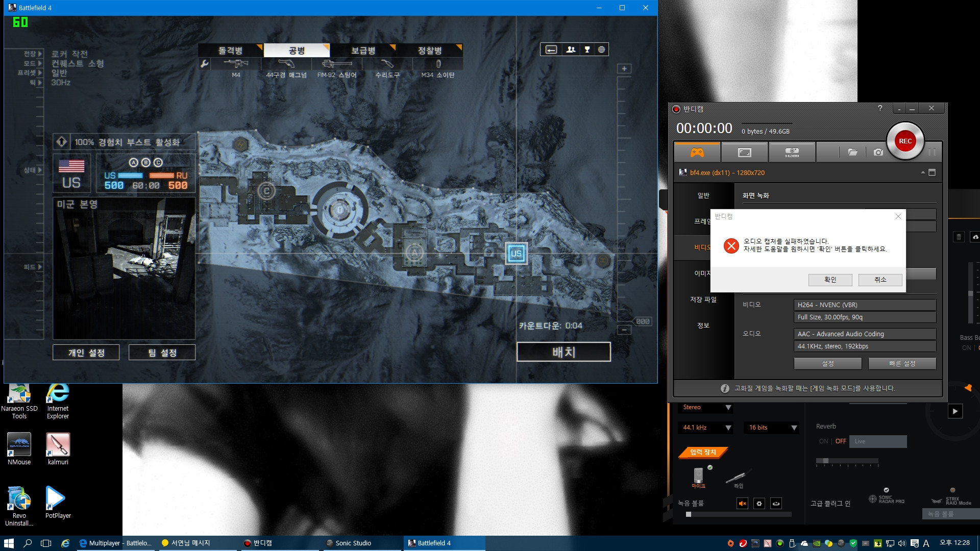Click the full-window icon beside bf4.exe target

(x=932, y=172)
